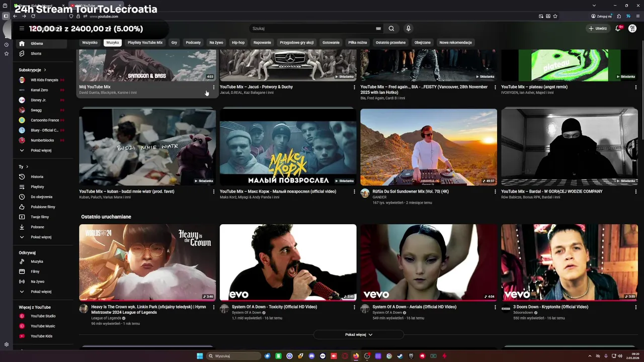Open options for Rüfüs Du Sol Sundowner Mix

tap(495, 192)
